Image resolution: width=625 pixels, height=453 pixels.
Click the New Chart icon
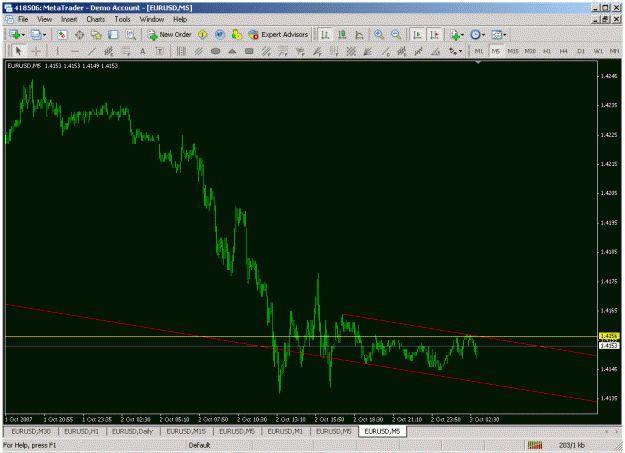pos(15,35)
